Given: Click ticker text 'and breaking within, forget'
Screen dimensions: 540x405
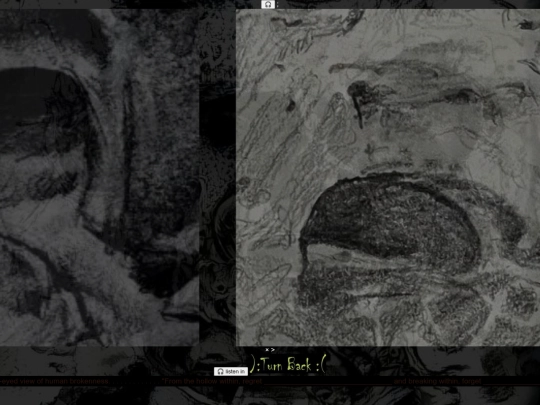Looking at the screenshot, I should 437,381.
